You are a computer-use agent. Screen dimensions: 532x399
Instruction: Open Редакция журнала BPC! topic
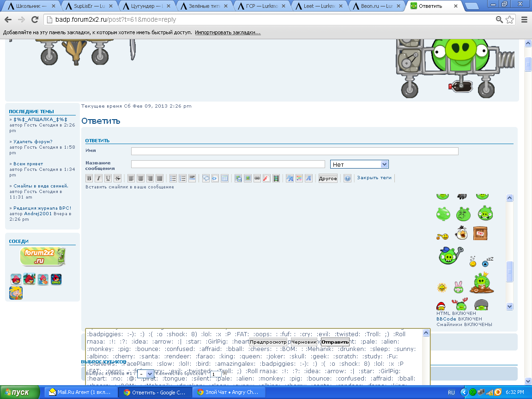(x=42, y=208)
